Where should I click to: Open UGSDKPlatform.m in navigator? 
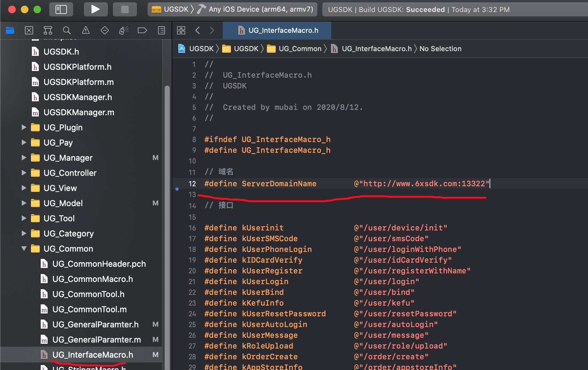(x=79, y=82)
